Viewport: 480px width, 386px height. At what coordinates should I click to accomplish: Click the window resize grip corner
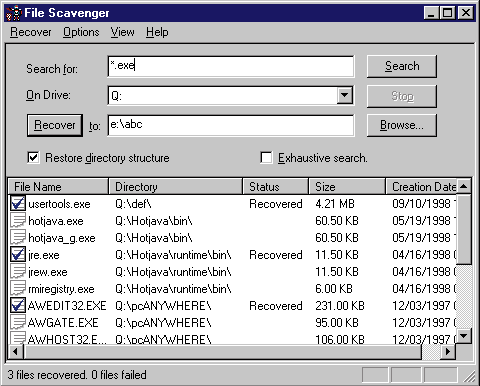click(x=469, y=376)
